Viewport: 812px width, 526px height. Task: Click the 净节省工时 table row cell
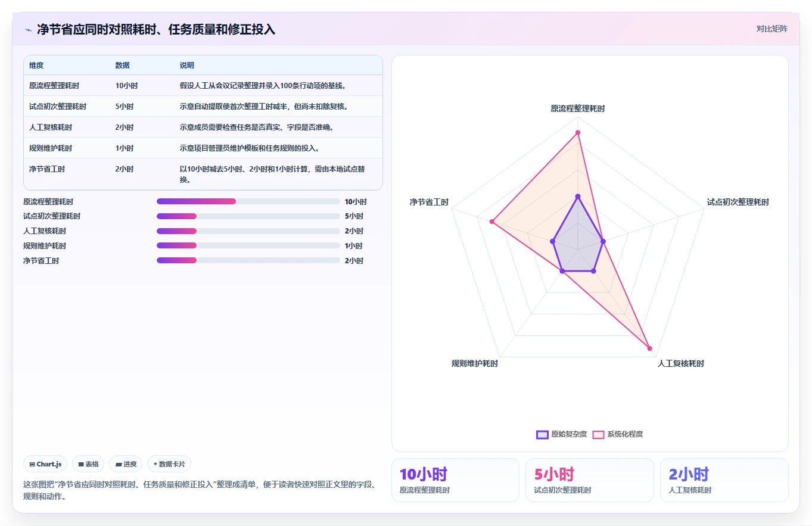[47, 169]
